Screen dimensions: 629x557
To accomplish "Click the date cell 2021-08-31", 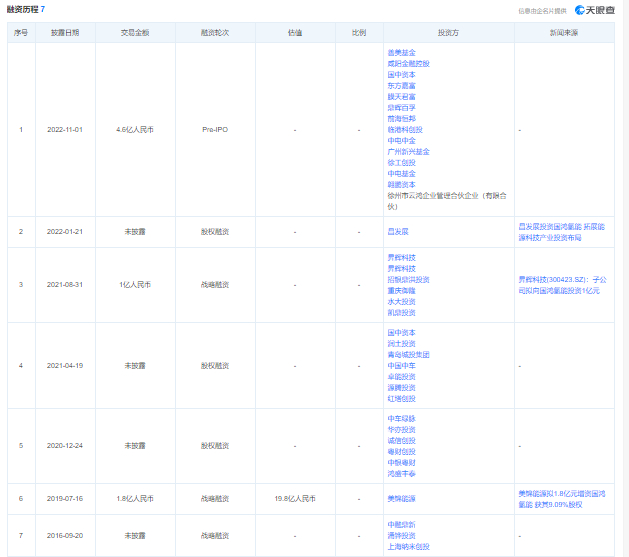I will pyautogui.click(x=65, y=284).
